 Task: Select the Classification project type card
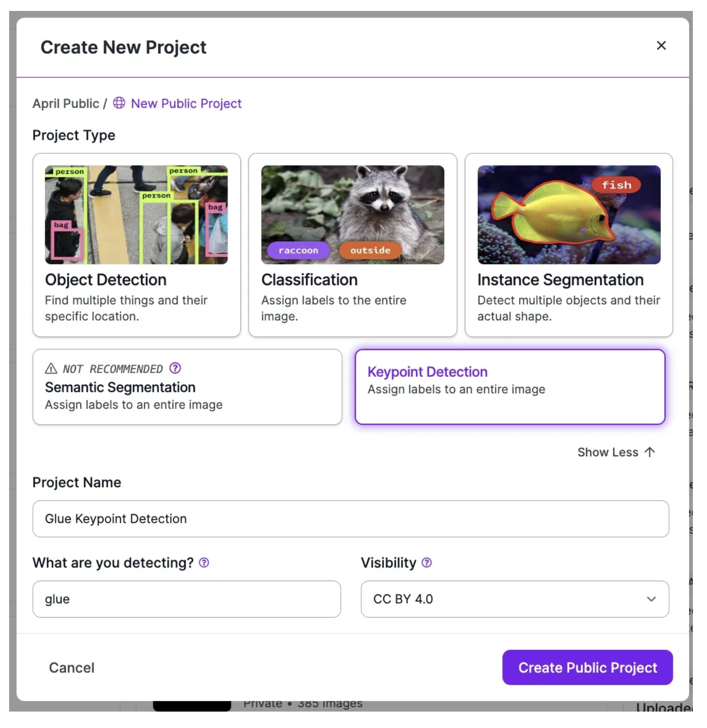353,245
